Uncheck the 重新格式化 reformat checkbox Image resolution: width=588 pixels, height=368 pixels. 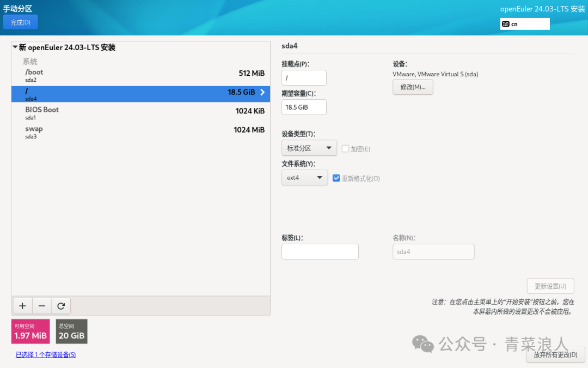click(x=336, y=178)
